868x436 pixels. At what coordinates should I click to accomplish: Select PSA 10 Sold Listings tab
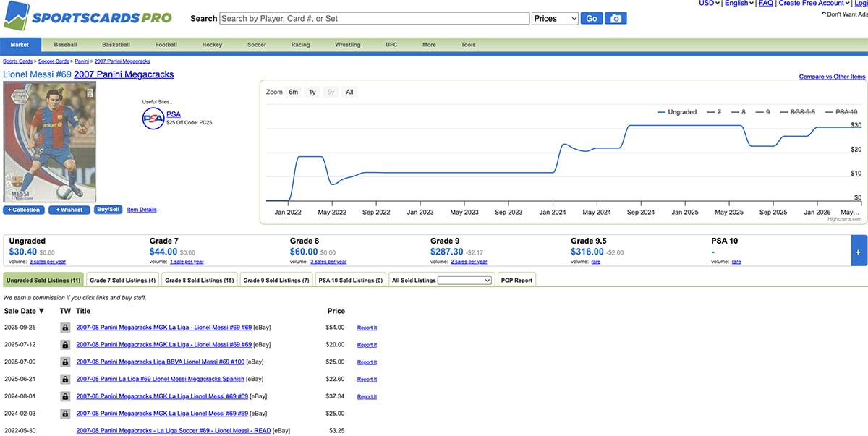351,280
